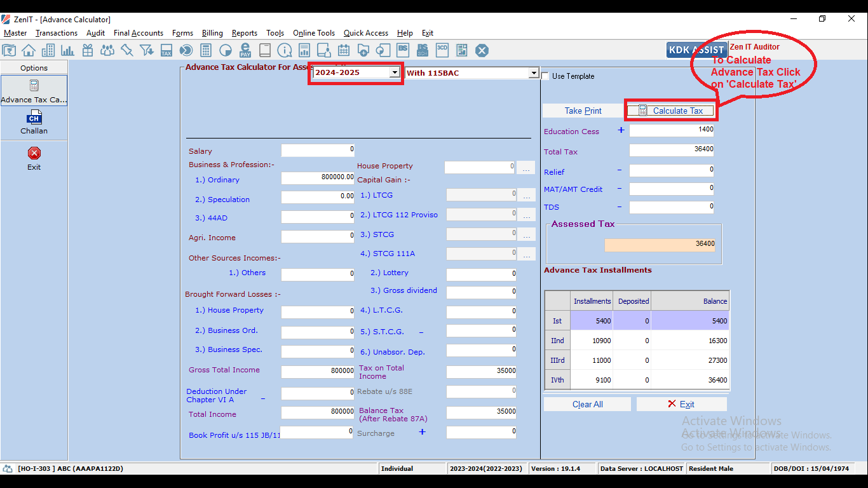Viewport: 868px width, 488px height.
Task: Open the TAX toolbar icon
Action: point(166,50)
